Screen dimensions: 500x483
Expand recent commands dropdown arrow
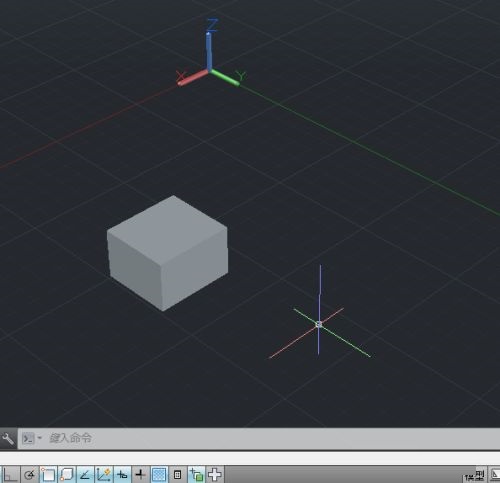[39, 438]
